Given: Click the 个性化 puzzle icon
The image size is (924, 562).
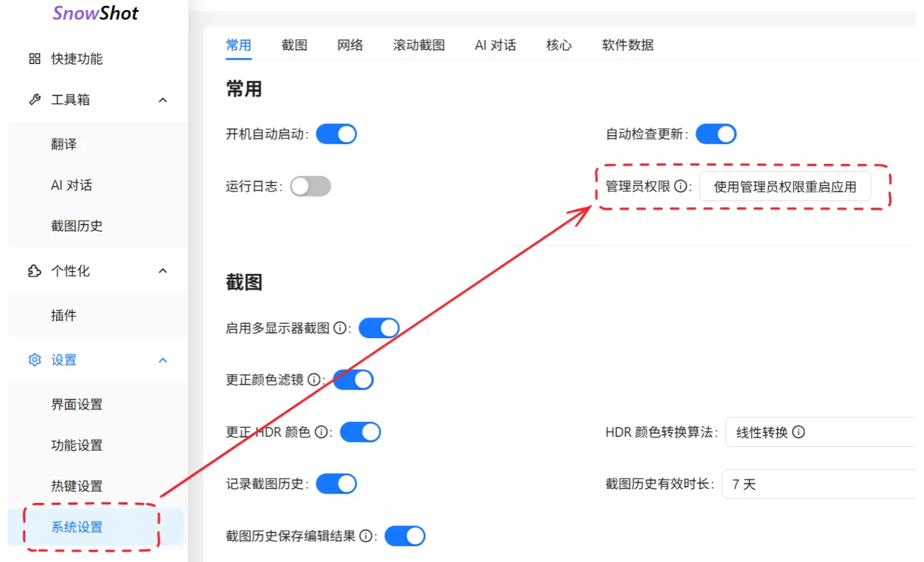Looking at the screenshot, I should (x=35, y=271).
